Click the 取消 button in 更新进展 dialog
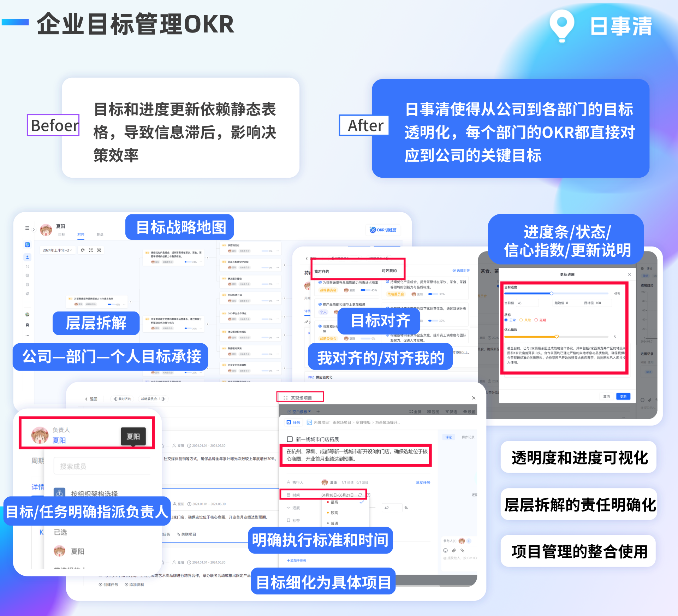678x616 pixels. (x=607, y=397)
